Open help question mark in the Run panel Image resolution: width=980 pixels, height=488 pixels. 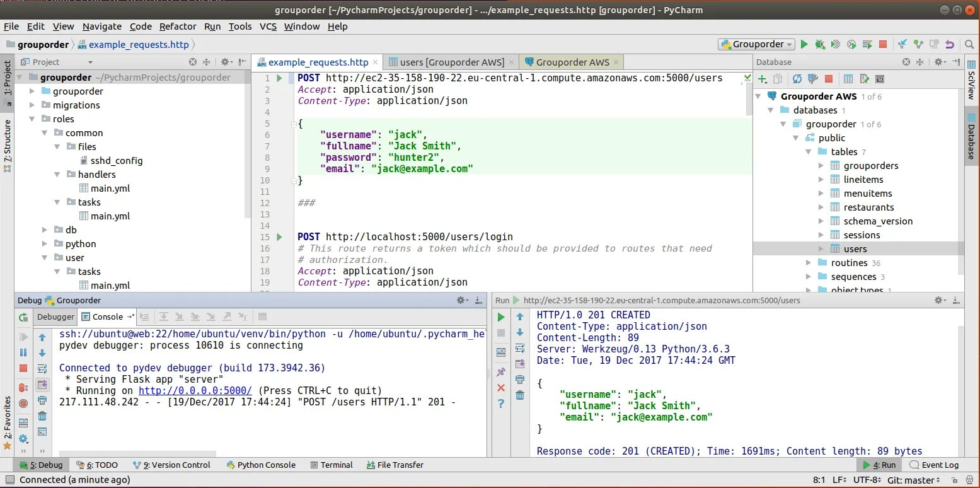pos(501,404)
